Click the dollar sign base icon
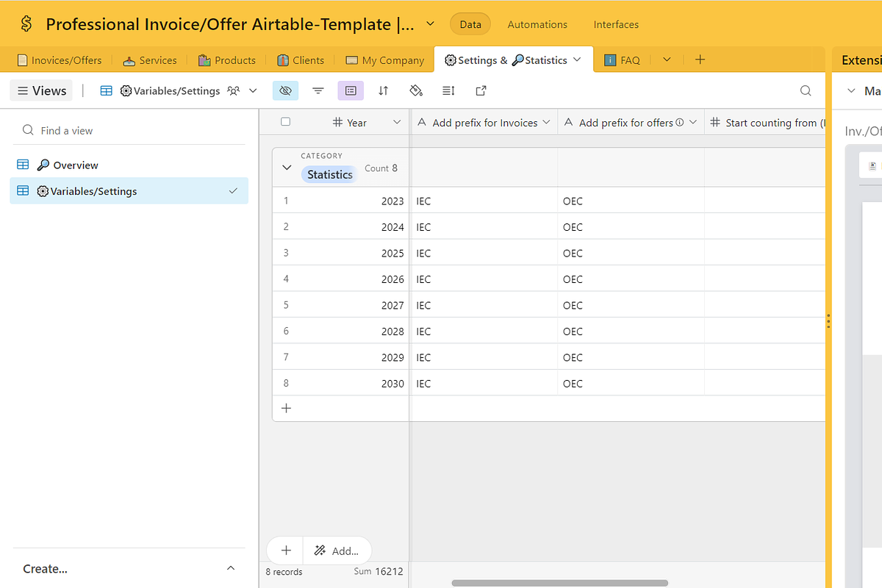Viewport: 882px width, 588px height. [26, 24]
